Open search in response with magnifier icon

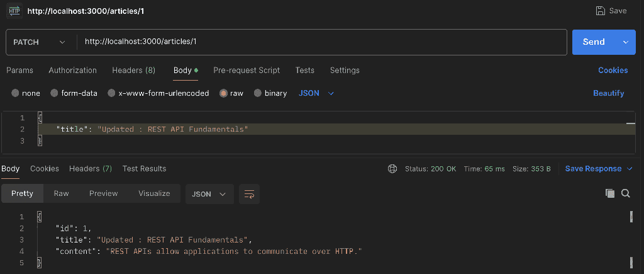click(x=626, y=193)
